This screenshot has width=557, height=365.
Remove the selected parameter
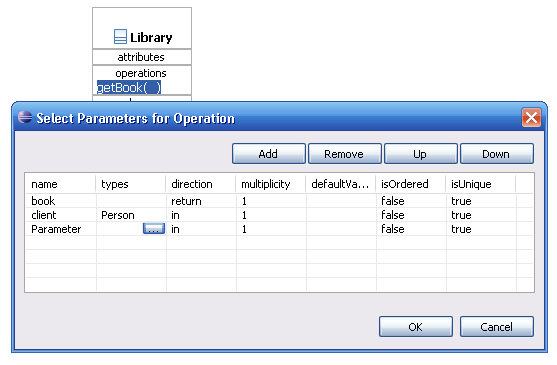click(x=345, y=154)
